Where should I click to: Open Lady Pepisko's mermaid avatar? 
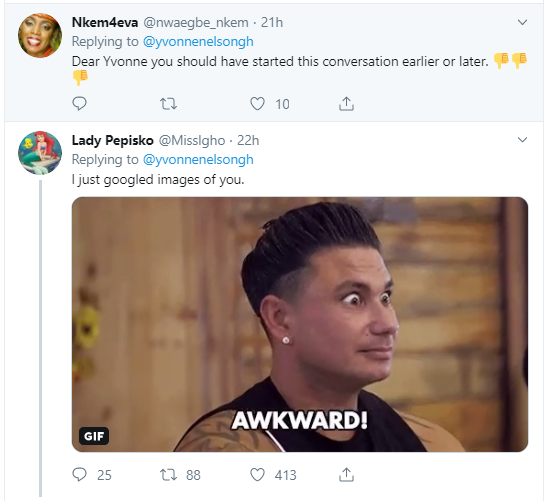[x=40, y=153]
